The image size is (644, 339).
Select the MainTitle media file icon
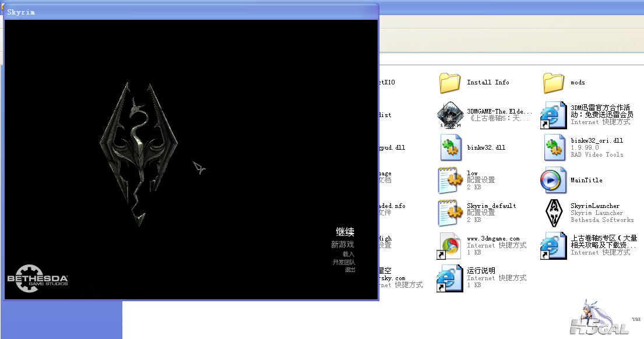(x=553, y=180)
